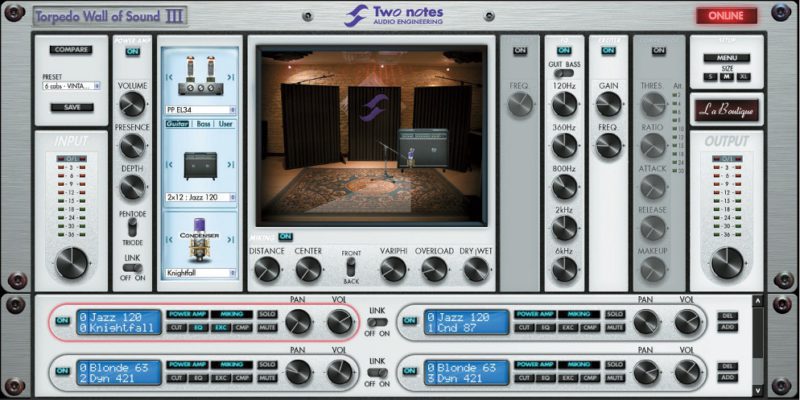Open the 2x12 : Jazz 120 cabinet dropdown
Screen dimensions: 800x400
pyautogui.click(x=201, y=197)
